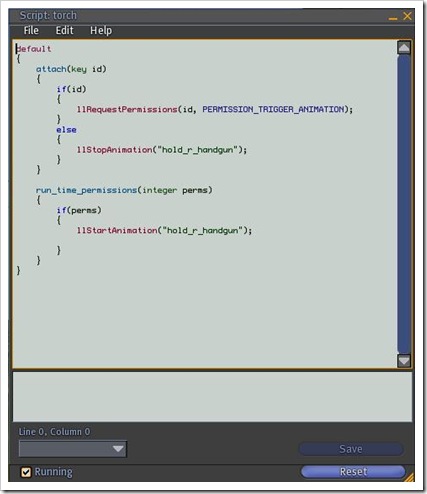
Task: Click the vertical scrollbar thumb
Action: (x=404, y=204)
